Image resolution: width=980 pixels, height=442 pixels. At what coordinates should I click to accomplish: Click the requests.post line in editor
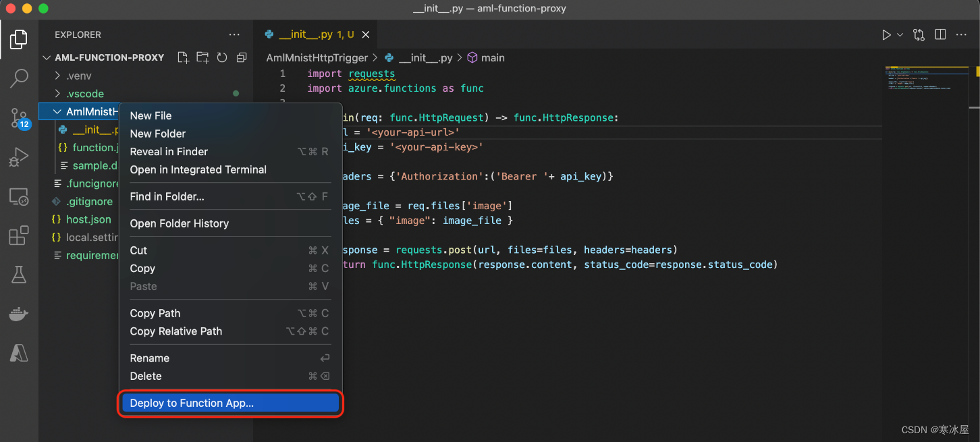[x=510, y=250]
